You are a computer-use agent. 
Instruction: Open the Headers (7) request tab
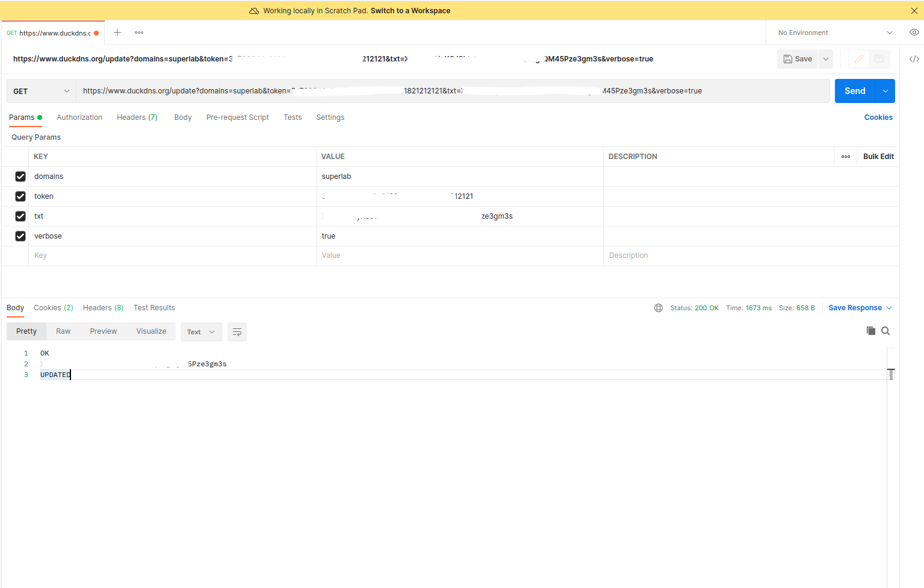click(137, 117)
